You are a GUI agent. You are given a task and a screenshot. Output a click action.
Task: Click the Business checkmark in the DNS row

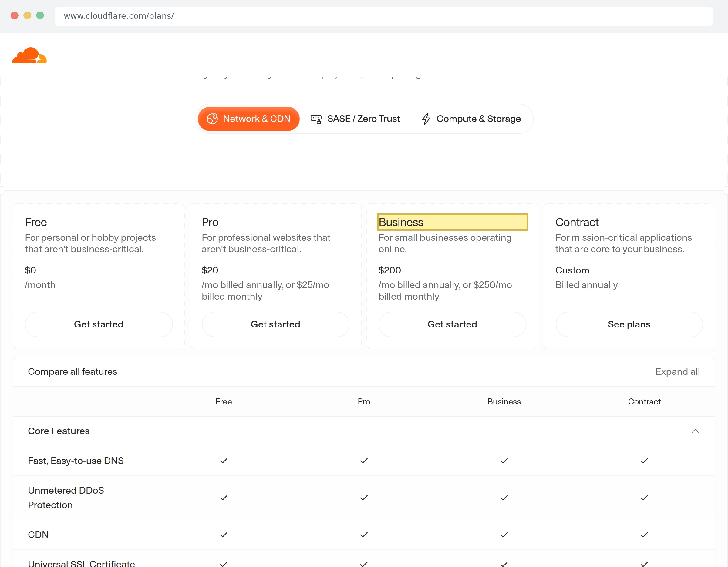click(x=504, y=461)
